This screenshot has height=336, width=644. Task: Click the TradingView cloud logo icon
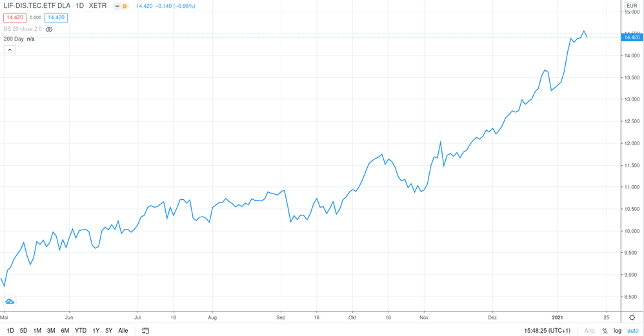[10, 301]
